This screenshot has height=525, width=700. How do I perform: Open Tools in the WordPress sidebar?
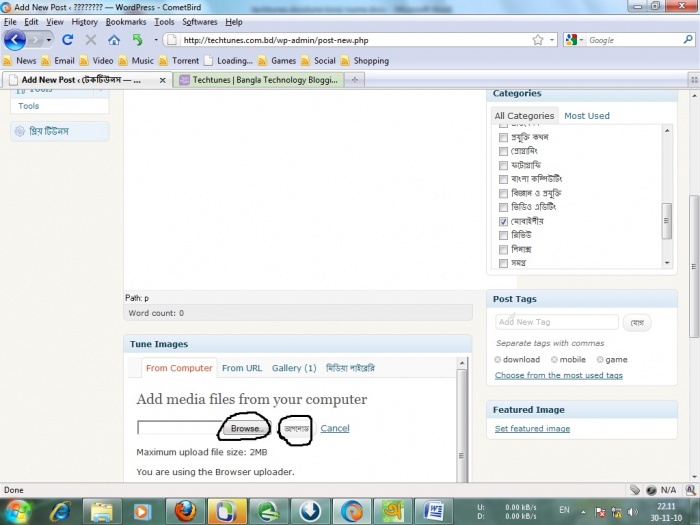point(29,106)
